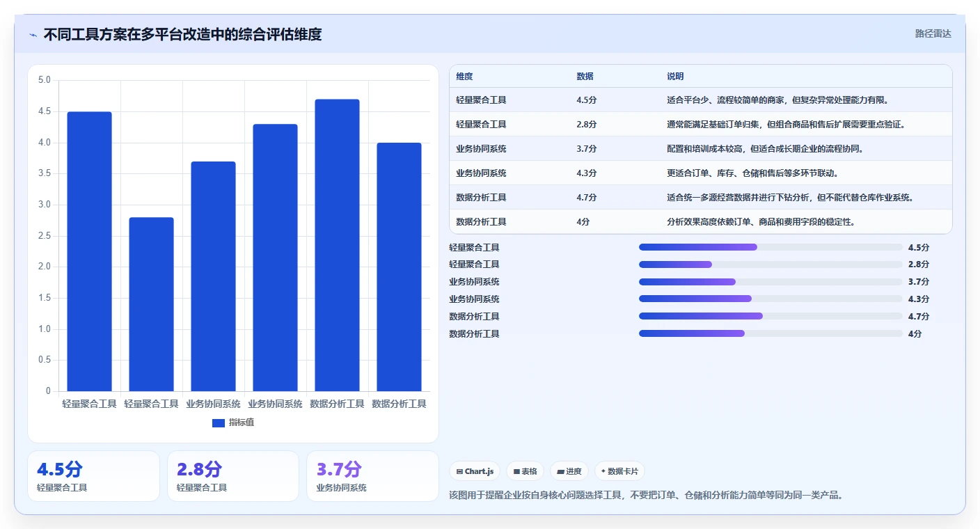The width and height of the screenshot is (980, 529).
Task: Open the 4.5分 轻量聚合工具 data card
Action: coord(93,476)
